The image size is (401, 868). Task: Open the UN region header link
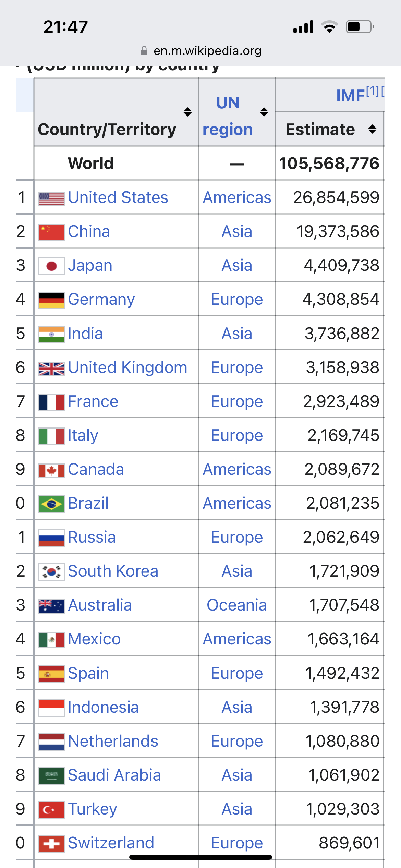coord(228,116)
